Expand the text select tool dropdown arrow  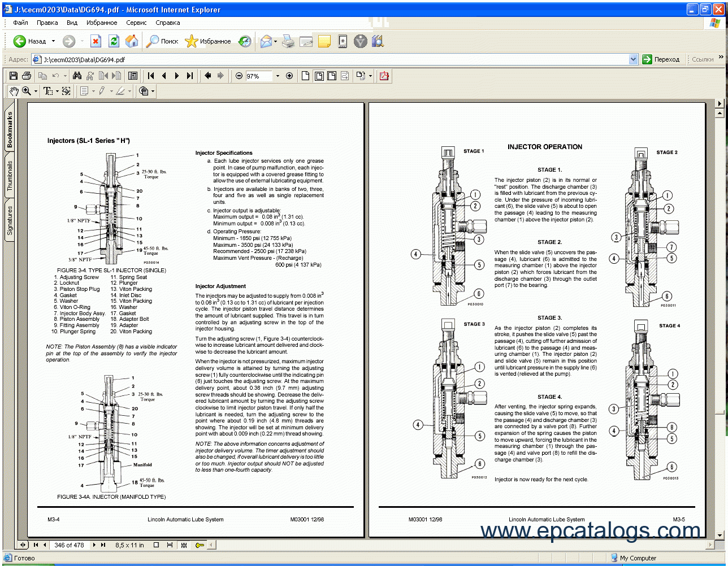[x=57, y=91]
